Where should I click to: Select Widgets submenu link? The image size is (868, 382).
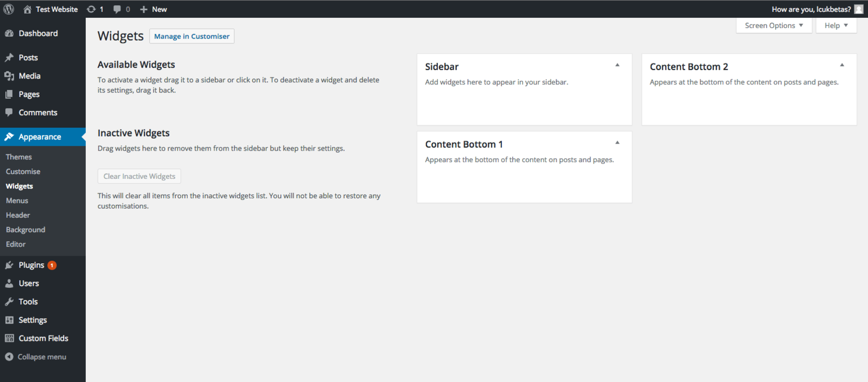pos(20,186)
